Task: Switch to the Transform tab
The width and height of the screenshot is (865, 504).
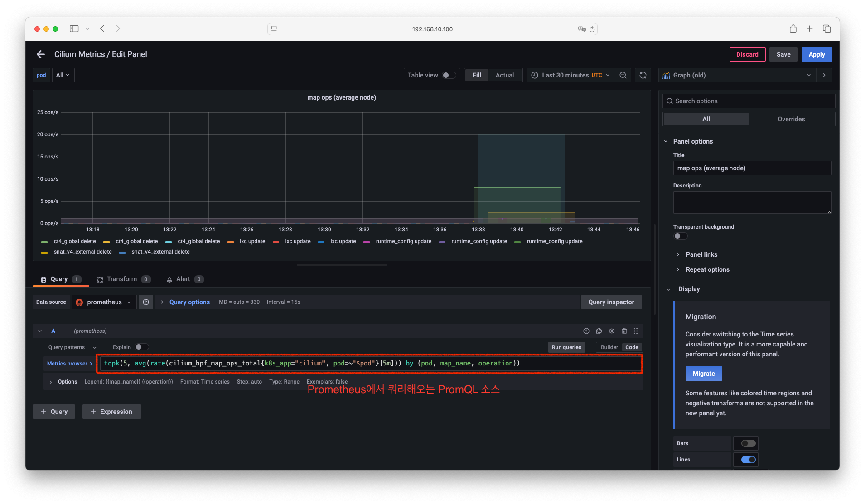Action: click(123, 279)
